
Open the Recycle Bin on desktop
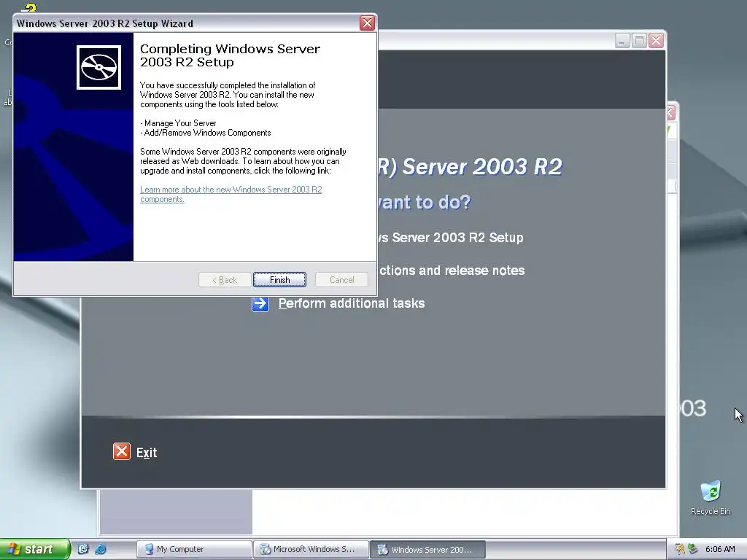click(x=711, y=498)
